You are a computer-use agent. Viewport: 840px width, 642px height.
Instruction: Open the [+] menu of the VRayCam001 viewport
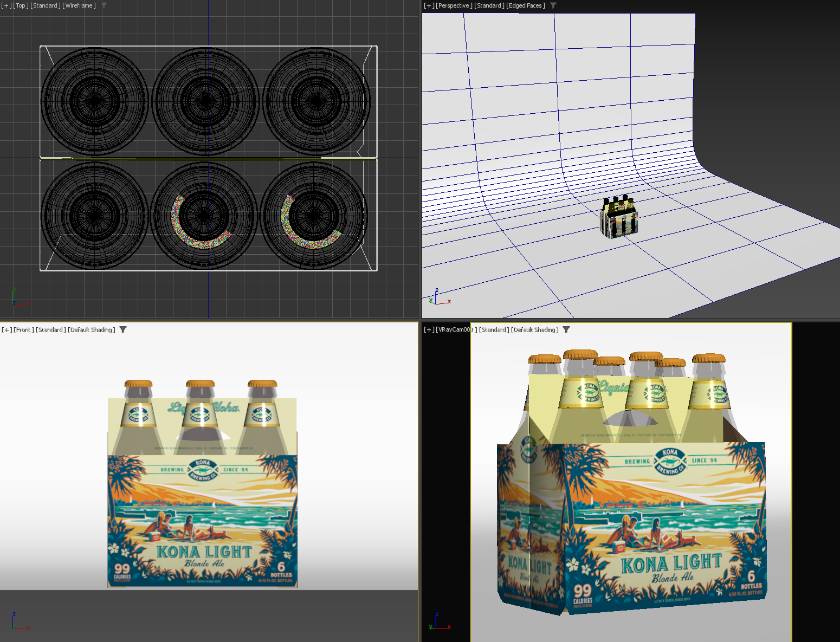click(x=429, y=329)
